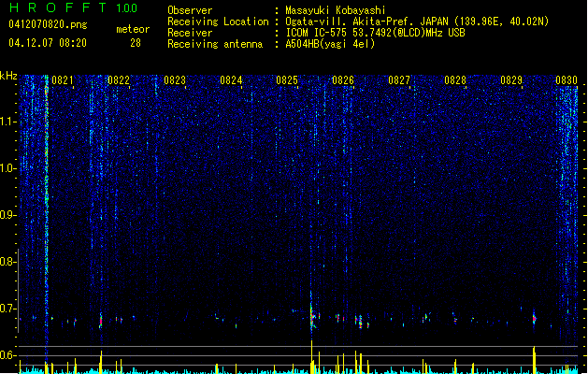Click the yellow power spike near 0822
Image resolution: width=588 pixels, height=374 pixels.
pos(101,362)
